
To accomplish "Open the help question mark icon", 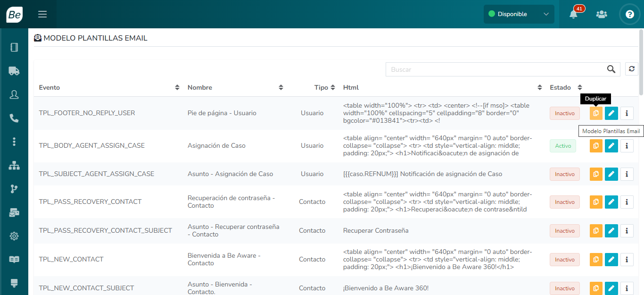I will [630, 14].
